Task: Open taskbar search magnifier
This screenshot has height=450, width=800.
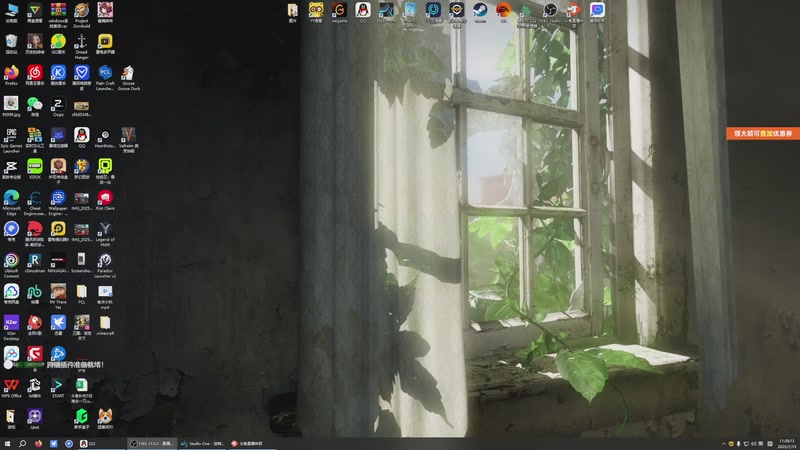Action: 22,444
